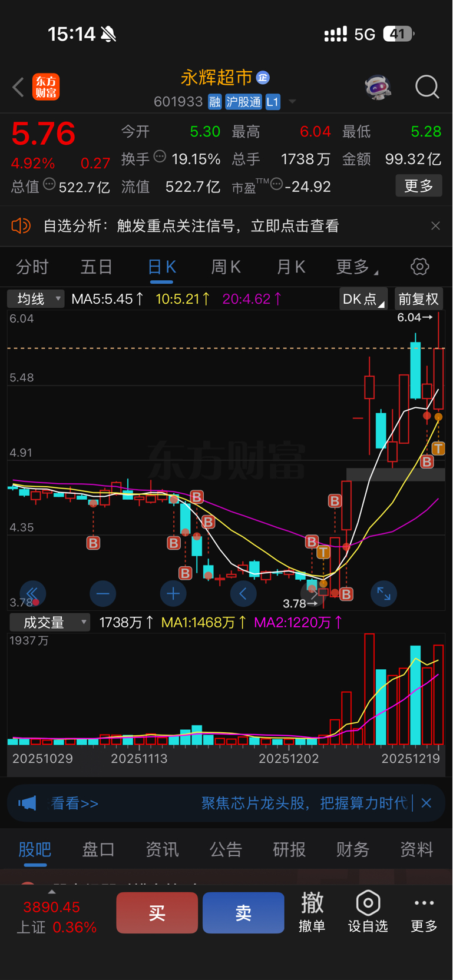Image resolution: width=453 pixels, height=980 pixels.
Task: Zoom in chart with plus button
Action: [x=173, y=593]
